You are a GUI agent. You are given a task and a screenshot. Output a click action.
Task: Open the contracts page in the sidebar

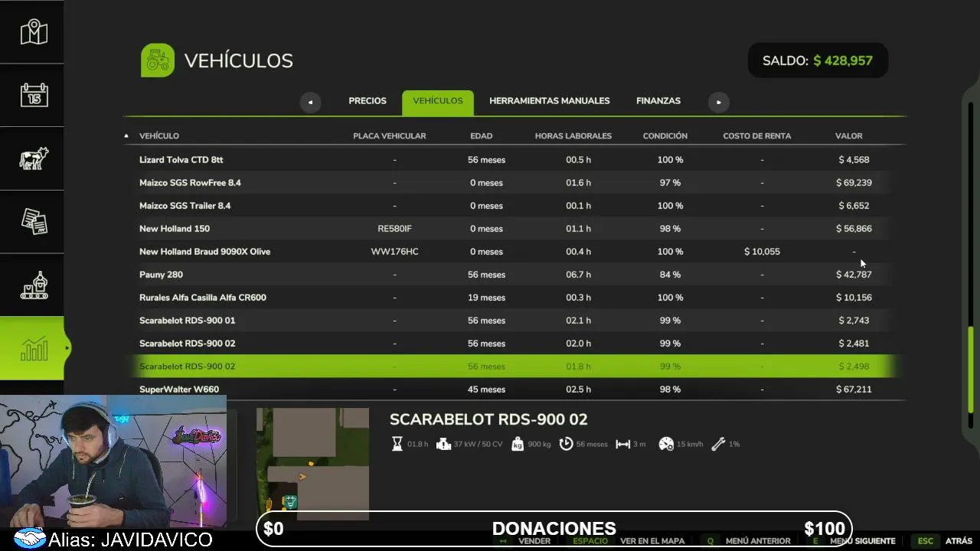pyautogui.click(x=34, y=222)
